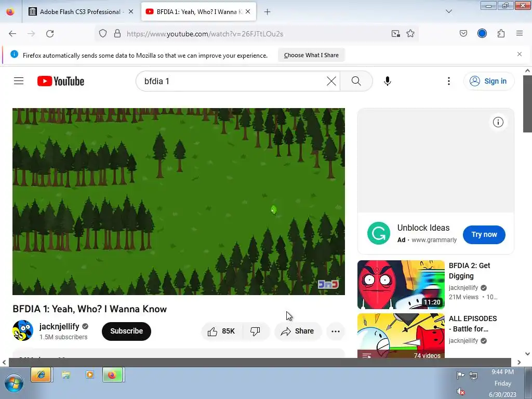The height and width of the screenshot is (399, 532).
Task: Click muted volume speaker tray icon
Action: pos(460,392)
